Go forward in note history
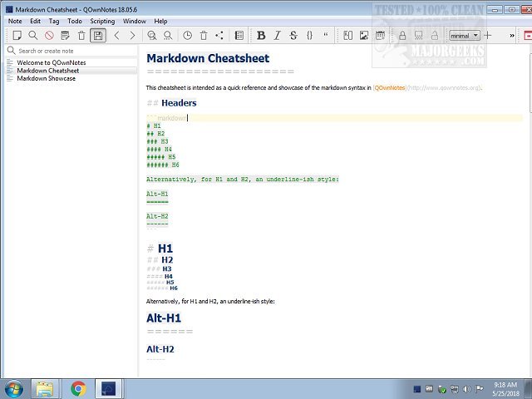Viewport: 532px width, 399px height. pos(132,36)
